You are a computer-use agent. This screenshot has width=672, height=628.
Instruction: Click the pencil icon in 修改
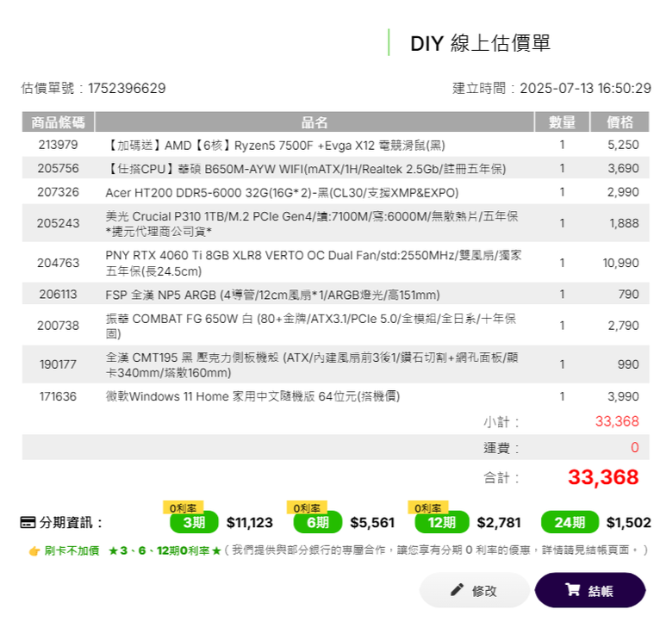pos(457,589)
